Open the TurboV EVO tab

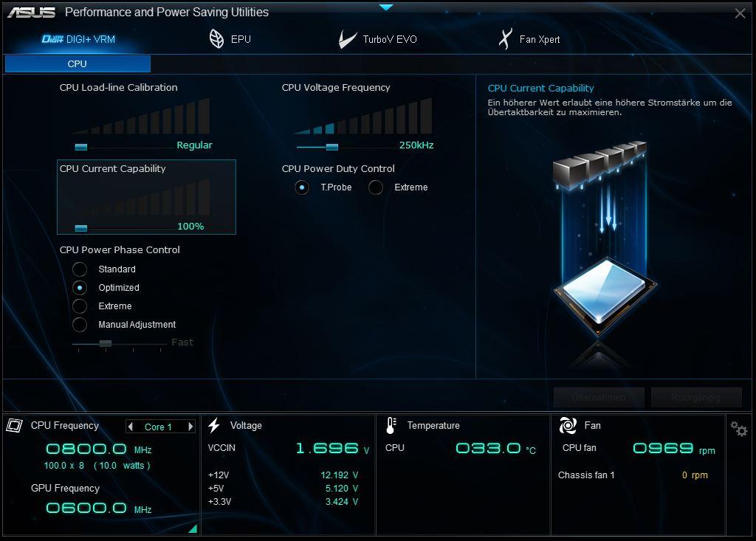click(377, 39)
